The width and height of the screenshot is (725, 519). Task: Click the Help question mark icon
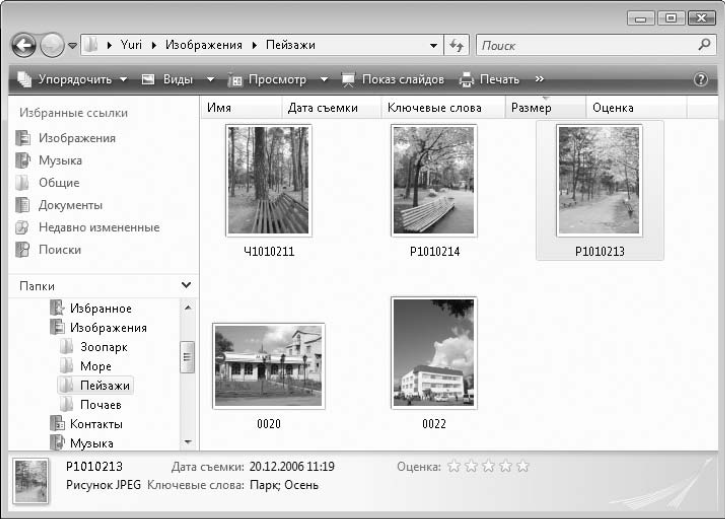click(x=701, y=79)
